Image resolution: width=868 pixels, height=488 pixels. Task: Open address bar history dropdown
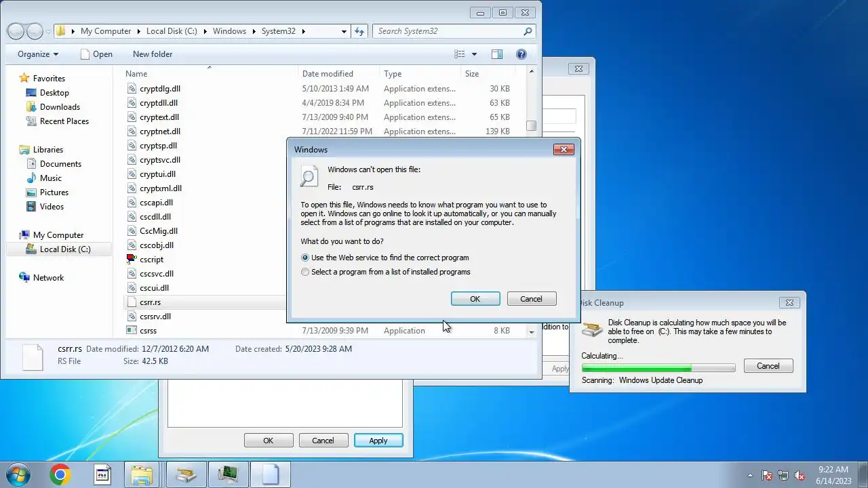tap(344, 31)
